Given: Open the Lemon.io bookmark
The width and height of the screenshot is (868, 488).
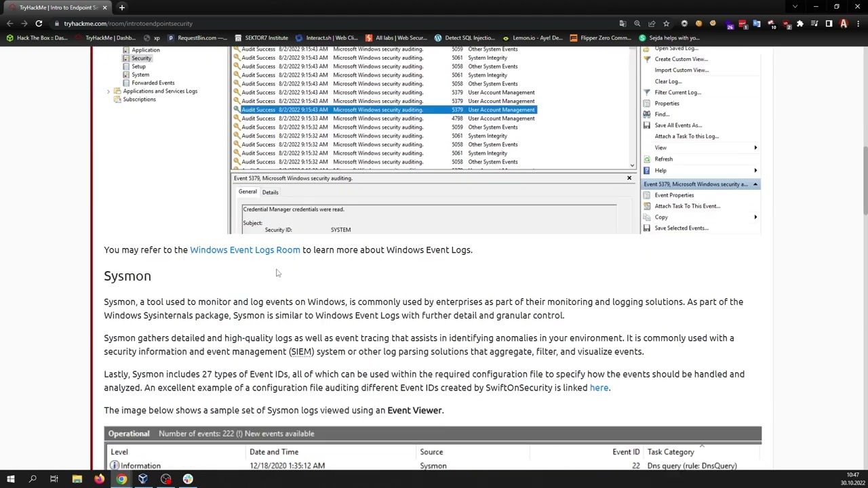Looking at the screenshot, I should (533, 38).
